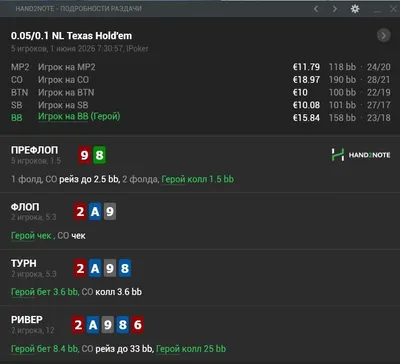Click the 27/17 stats for SB

[x=379, y=105]
